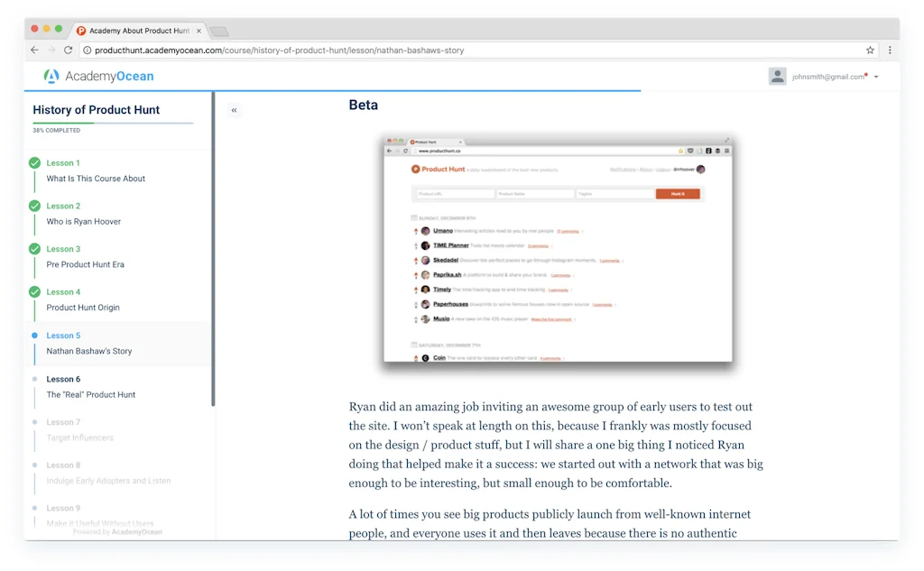Click the browser back arrow

[x=34, y=50]
